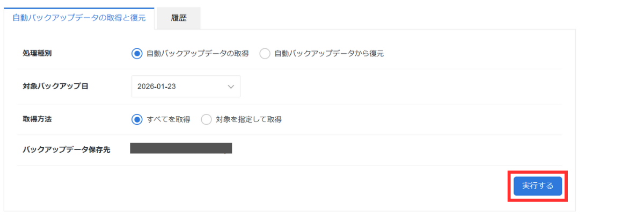Click the バックアップデータ保存先 row label

(67, 149)
